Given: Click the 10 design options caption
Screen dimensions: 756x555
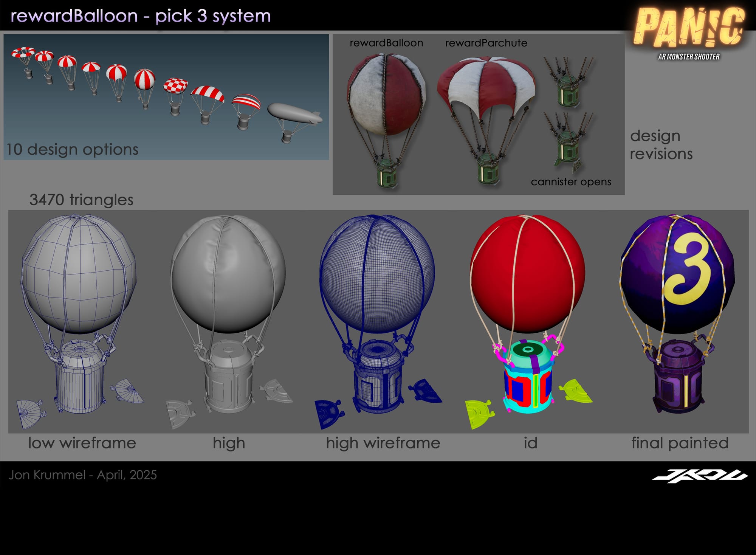Looking at the screenshot, I should 73,149.
